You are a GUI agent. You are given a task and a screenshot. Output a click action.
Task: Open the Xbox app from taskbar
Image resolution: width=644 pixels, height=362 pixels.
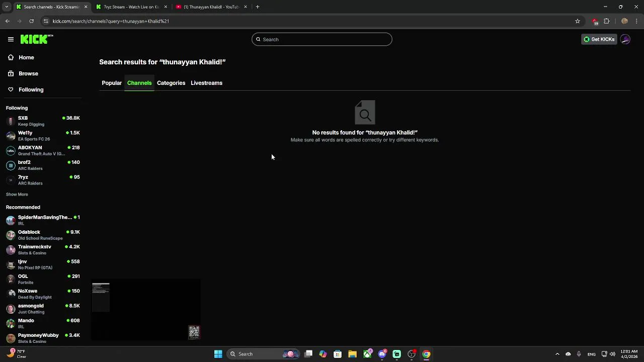[x=368, y=354]
